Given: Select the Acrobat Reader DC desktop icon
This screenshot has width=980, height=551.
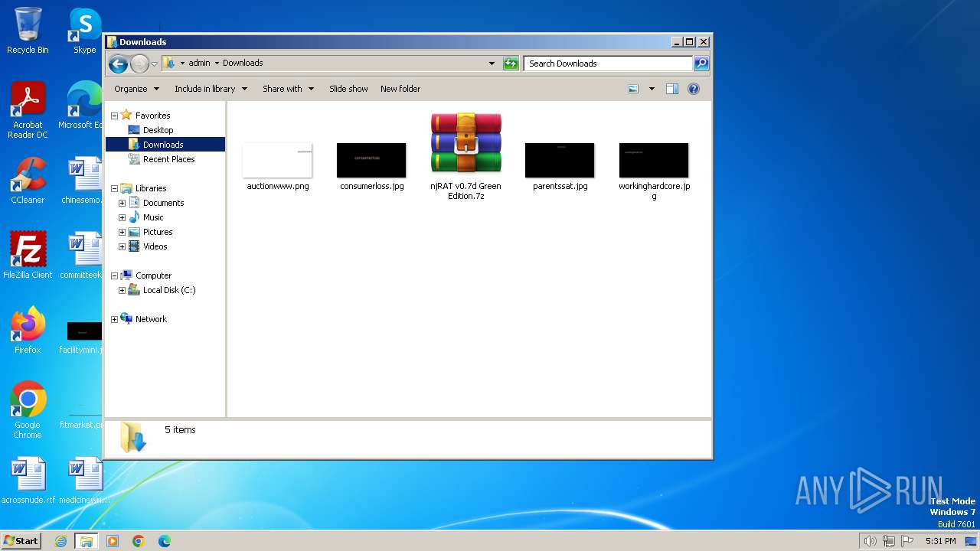Looking at the screenshot, I should pos(28,110).
